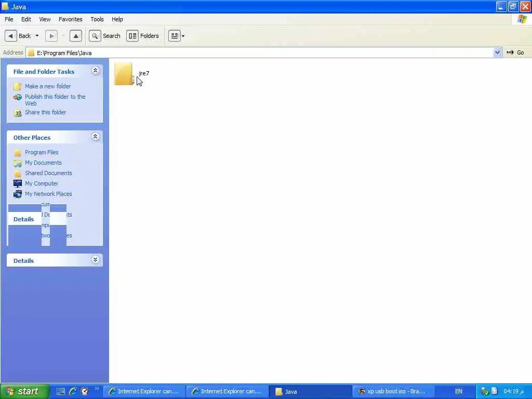Click the address bar path field
532x399 pixels.
pos(260,52)
